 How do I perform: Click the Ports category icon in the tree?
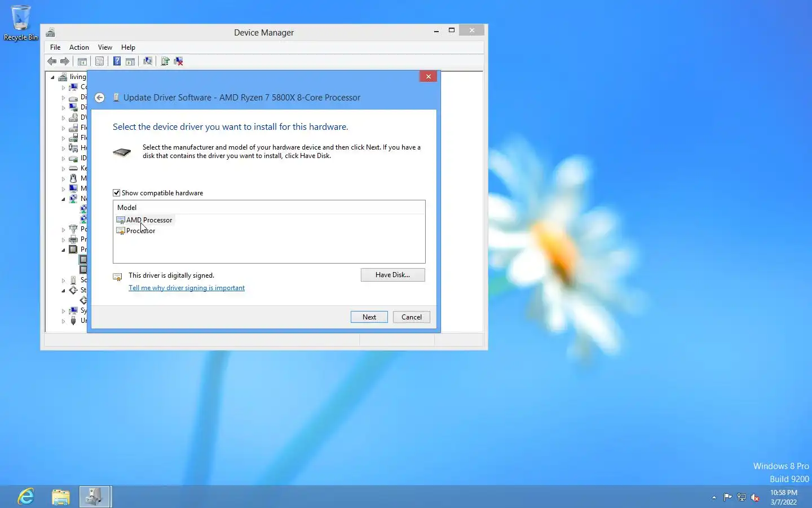point(73,229)
